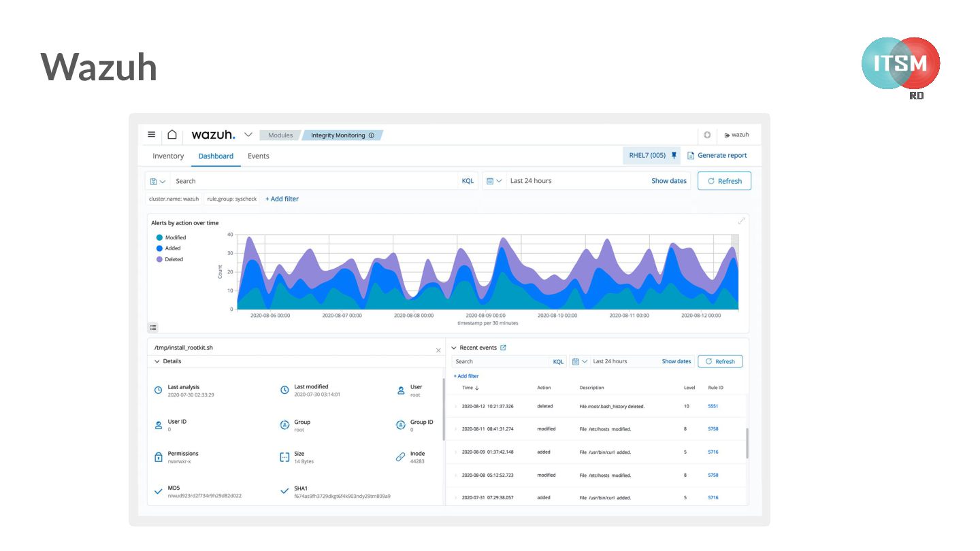The image size is (980, 551).
Task: Open the dropdown arrow next to the Wazuh logo
Action: 248,135
